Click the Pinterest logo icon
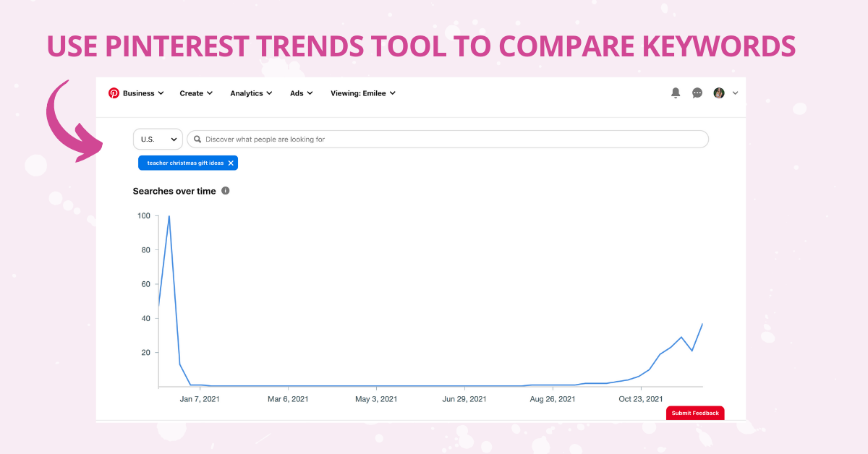Screen dimensions: 868x454 (x=114, y=93)
